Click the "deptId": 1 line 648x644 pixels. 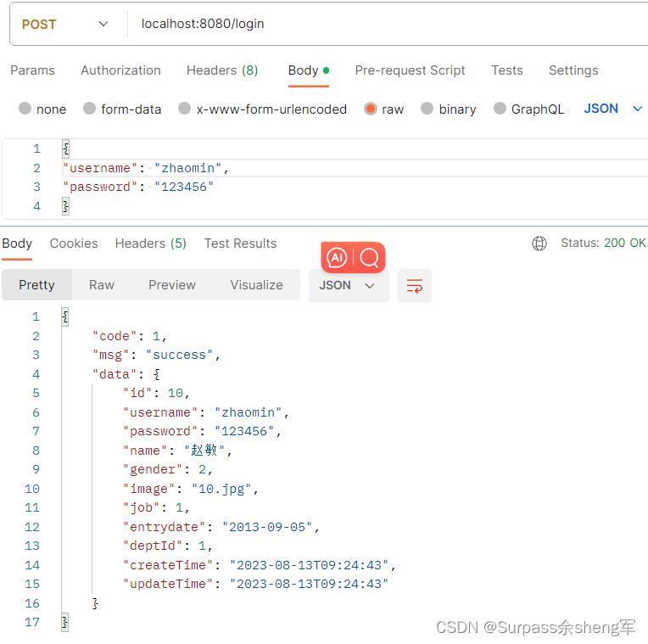click(168, 546)
